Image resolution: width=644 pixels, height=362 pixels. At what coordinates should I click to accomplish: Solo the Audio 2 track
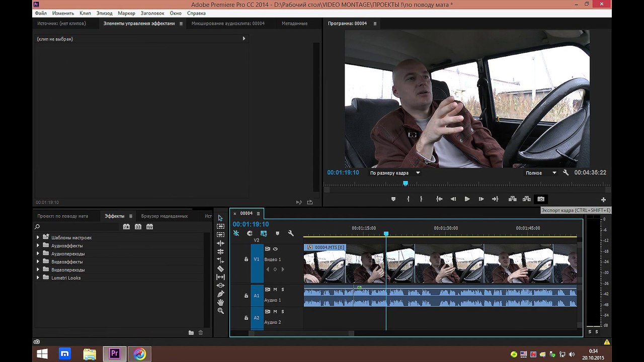283,312
